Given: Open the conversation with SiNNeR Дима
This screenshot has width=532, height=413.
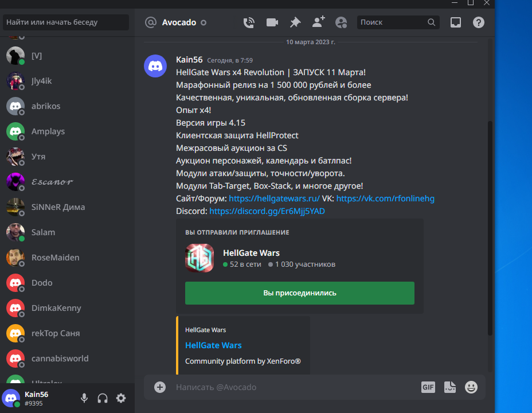Looking at the screenshot, I should coord(67,207).
